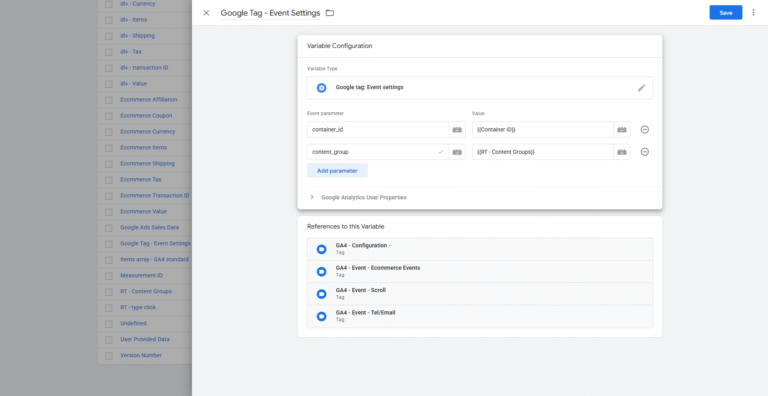768x396 pixels.
Task: Open GA4 - Event - Tel/Email reference
Action: pyautogui.click(x=480, y=316)
